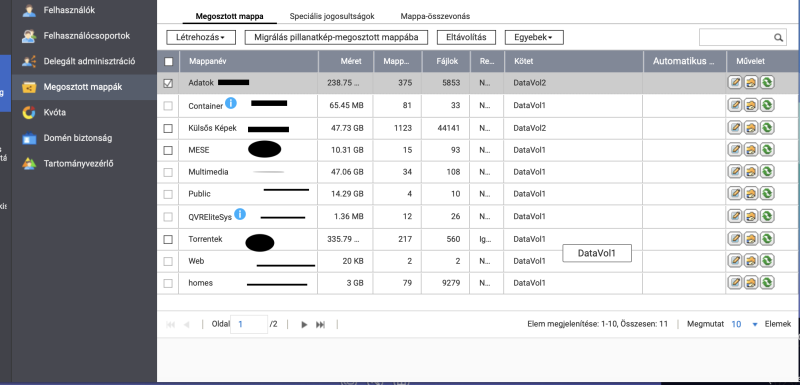This screenshot has width=800, height=385.
Task: Edit properties icon for MESE folder
Action: (x=734, y=149)
